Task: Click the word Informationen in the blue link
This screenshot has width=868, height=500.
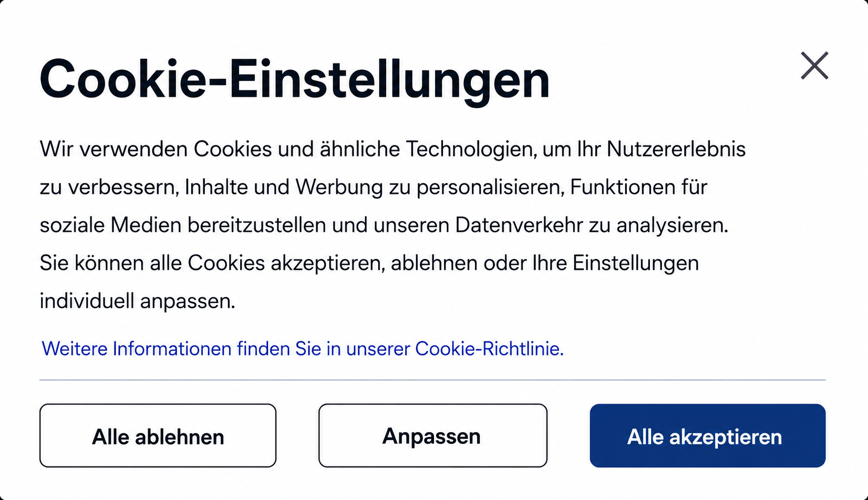Action: pos(172,349)
